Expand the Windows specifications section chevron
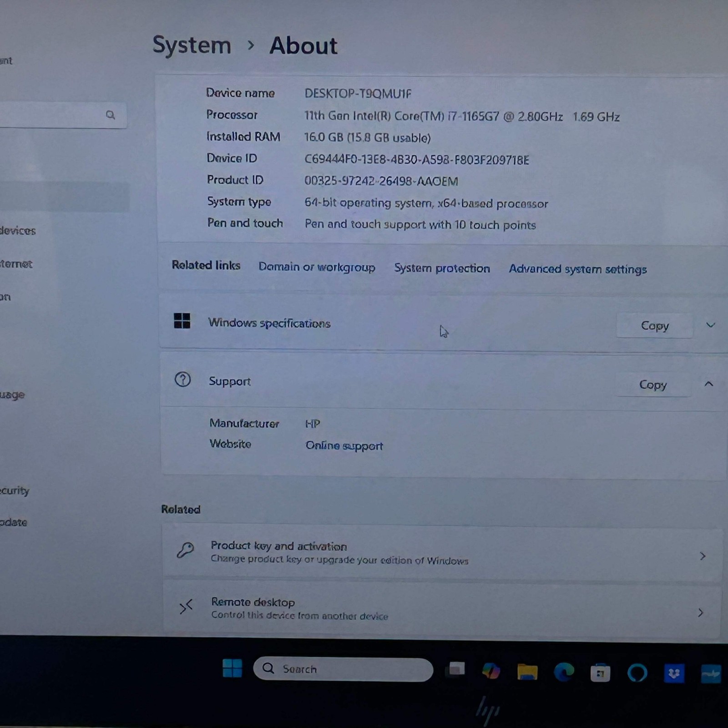Viewport: 728px width, 728px height. tap(710, 325)
